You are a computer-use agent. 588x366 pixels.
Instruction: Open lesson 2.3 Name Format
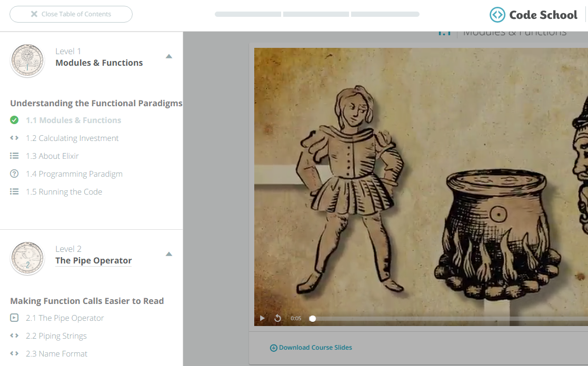point(57,354)
